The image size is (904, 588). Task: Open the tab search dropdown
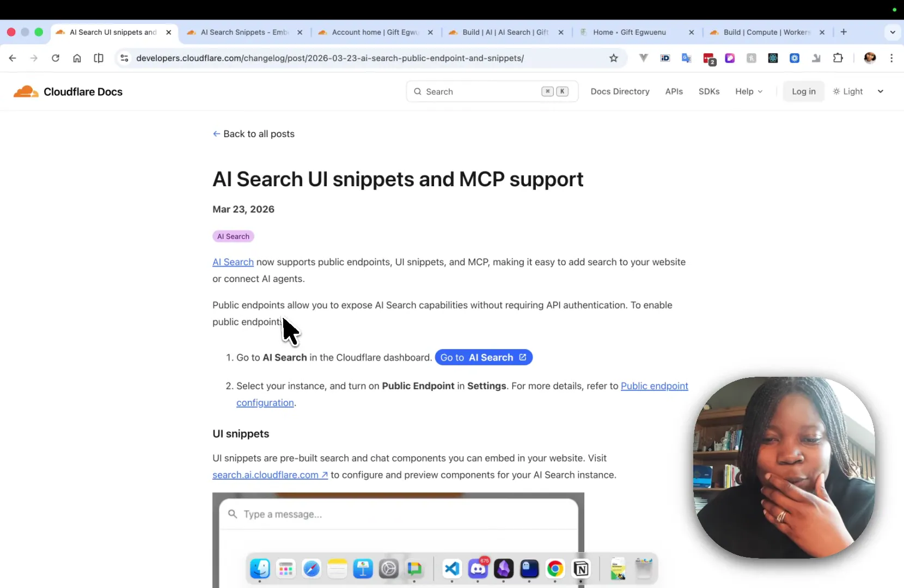(893, 32)
